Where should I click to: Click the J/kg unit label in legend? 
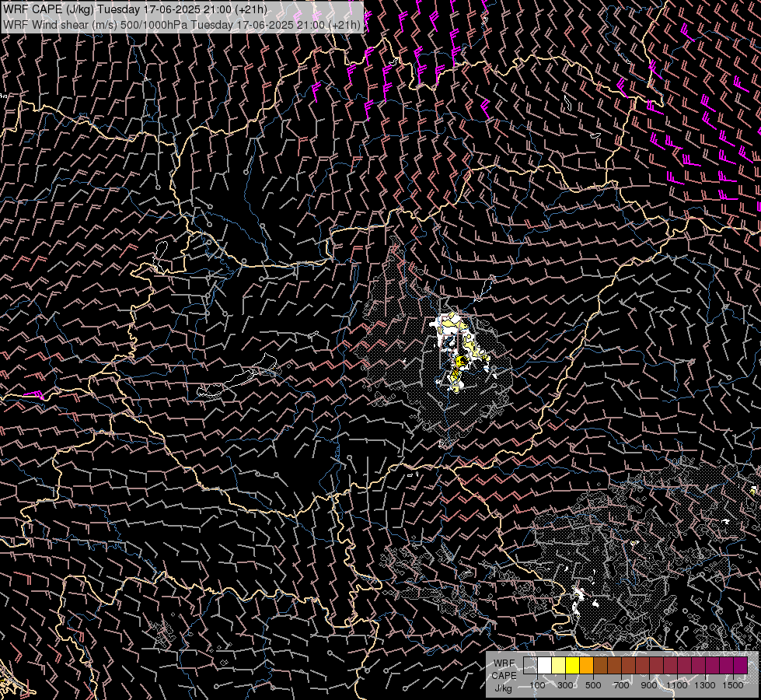pyautogui.click(x=503, y=688)
